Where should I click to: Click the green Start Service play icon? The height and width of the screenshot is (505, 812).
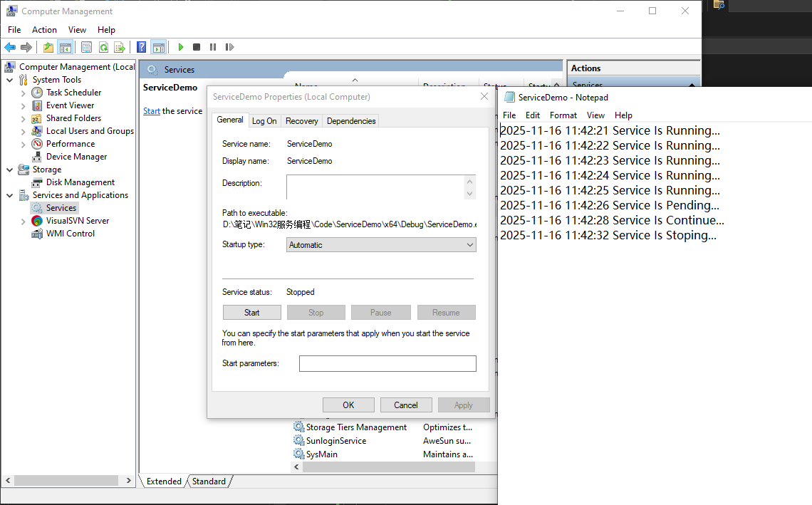click(181, 47)
